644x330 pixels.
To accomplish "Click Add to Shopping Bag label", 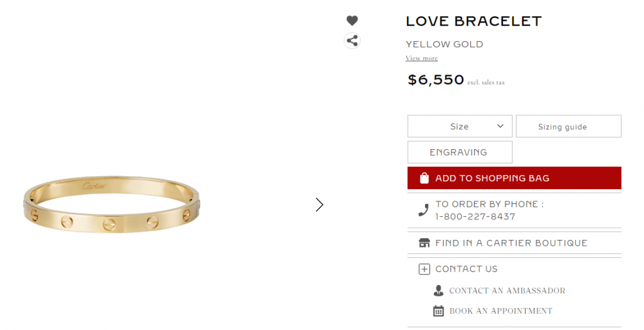I will 492,178.
